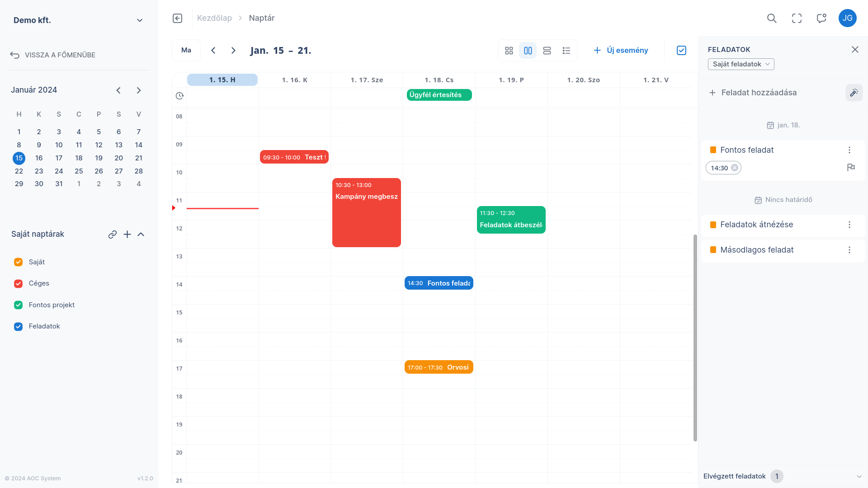The height and width of the screenshot is (488, 868).
Task: Uncheck the Feladatok calendar
Action: coord(18,326)
